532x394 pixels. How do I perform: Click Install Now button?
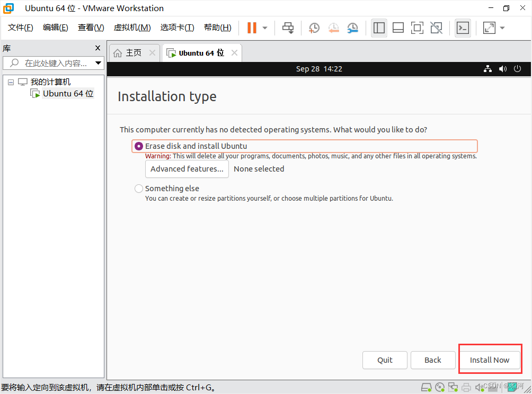point(490,360)
